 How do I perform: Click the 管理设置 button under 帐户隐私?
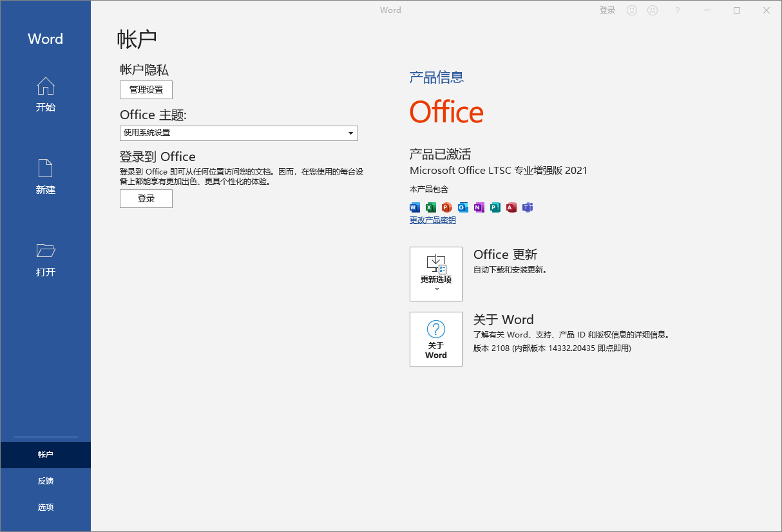146,90
